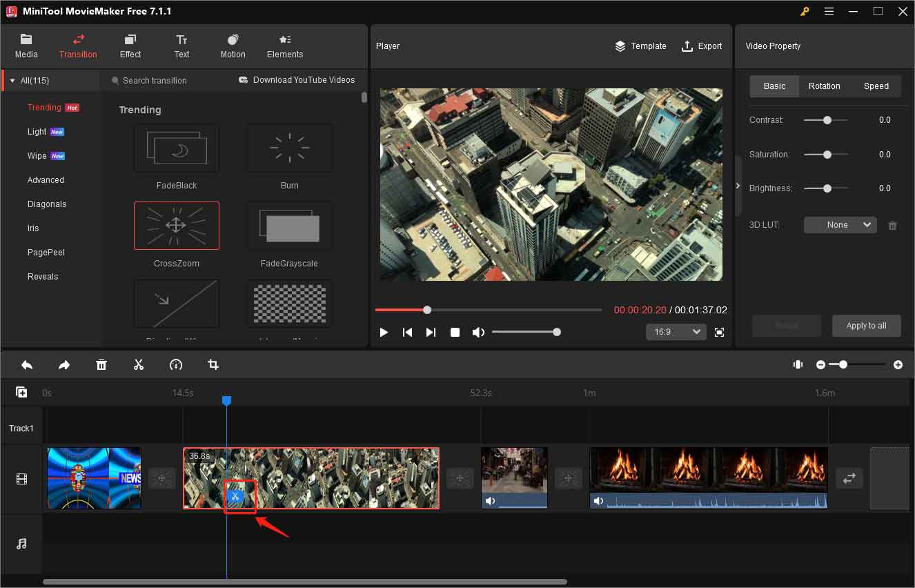Adjust the Brightness slider
Screen dimensions: 915x588
826,188
